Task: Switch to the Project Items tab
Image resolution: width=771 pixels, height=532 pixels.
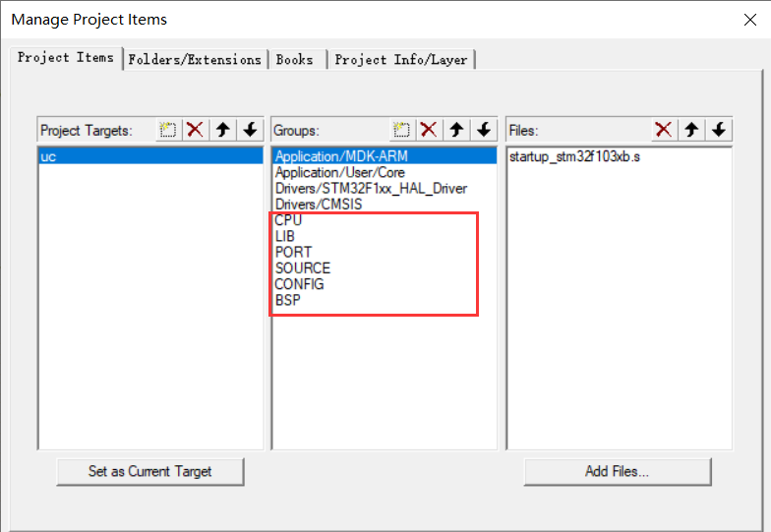Action: point(66,58)
